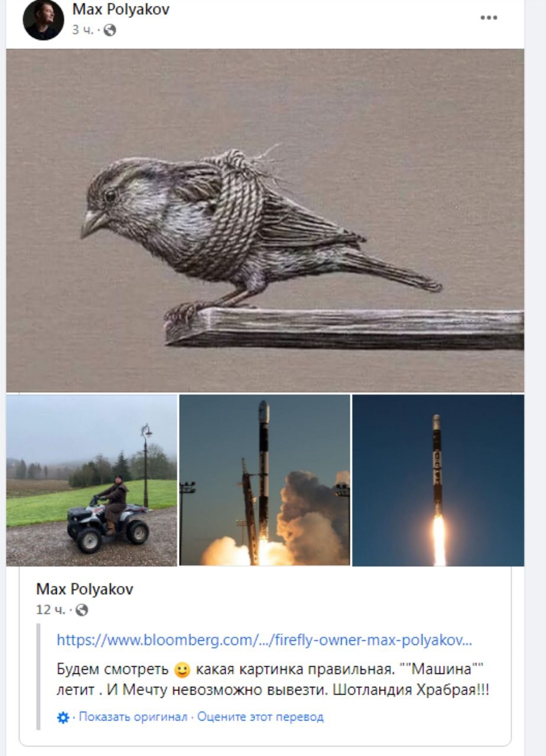Viewport: 546px width, 756px height.
Task: Click the 3 ч. post timestamp
Action: [x=83, y=30]
